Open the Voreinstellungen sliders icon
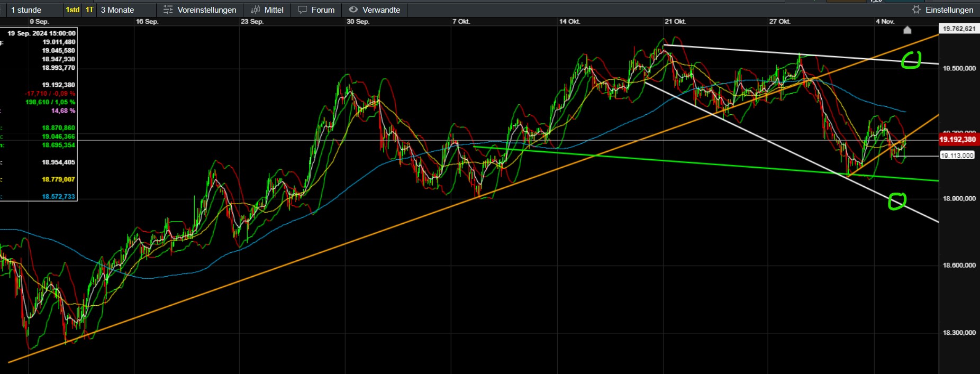Viewport: 980px width, 374px height. [x=168, y=10]
